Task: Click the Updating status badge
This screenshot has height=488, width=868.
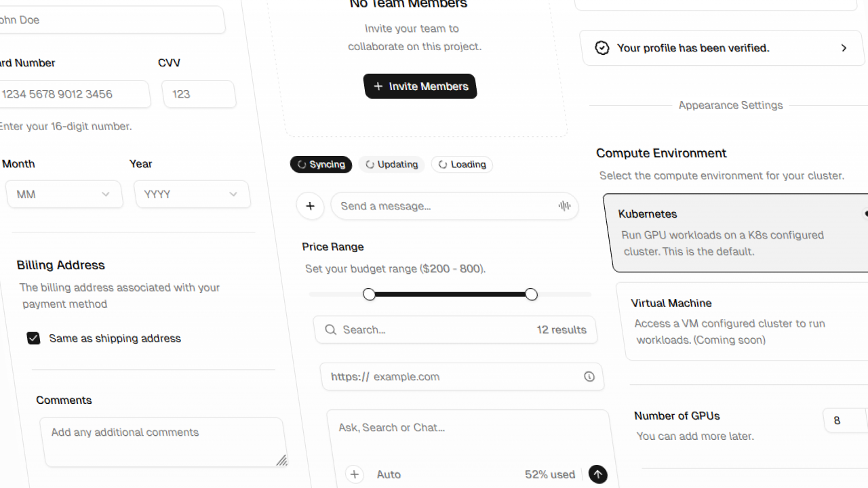Action: point(392,164)
